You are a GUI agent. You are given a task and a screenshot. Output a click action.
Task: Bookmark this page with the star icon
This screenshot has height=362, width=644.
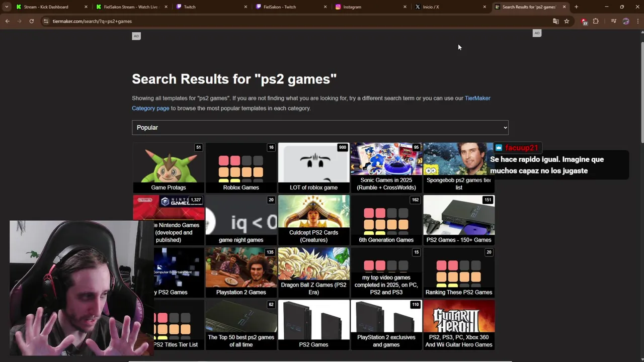(x=567, y=21)
